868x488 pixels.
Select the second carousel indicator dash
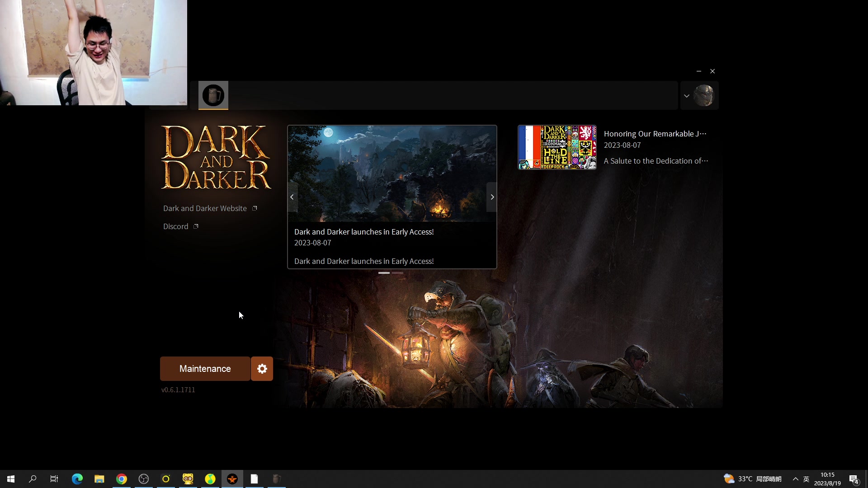point(397,273)
